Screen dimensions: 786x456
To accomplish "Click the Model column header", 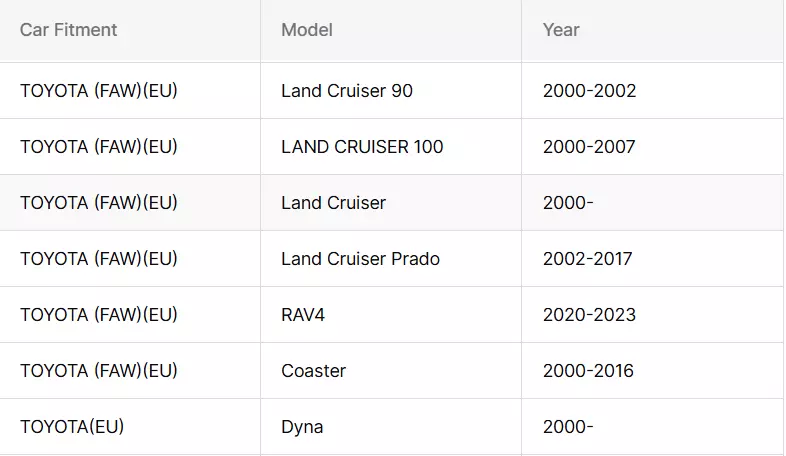I will [x=391, y=31].
